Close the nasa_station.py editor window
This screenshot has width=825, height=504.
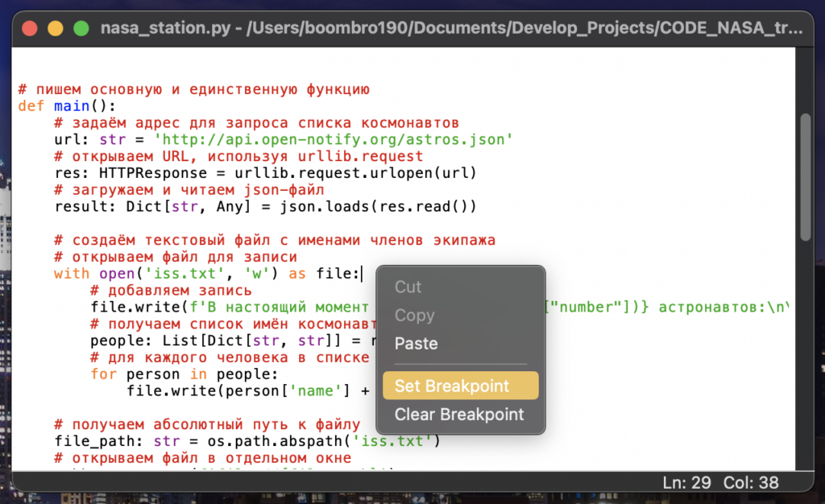(30, 27)
